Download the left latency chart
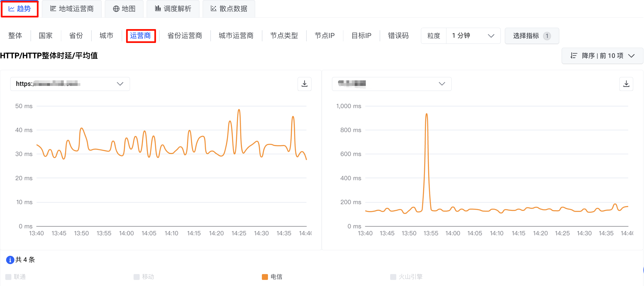Viewport: 644px width, 286px height. pos(304,84)
